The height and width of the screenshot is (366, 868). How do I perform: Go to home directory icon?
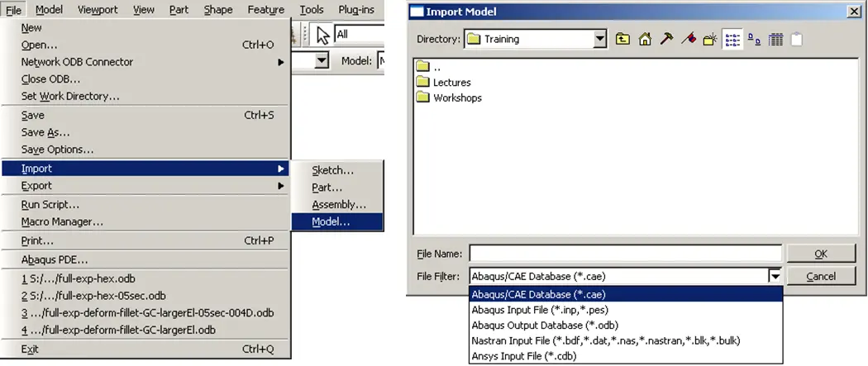(645, 40)
